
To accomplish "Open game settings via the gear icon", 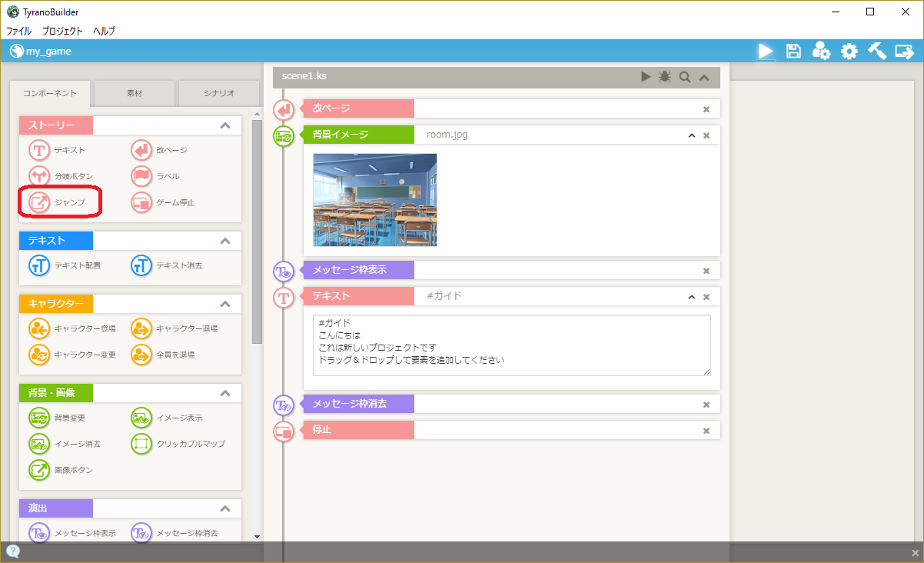I will pyautogui.click(x=849, y=52).
